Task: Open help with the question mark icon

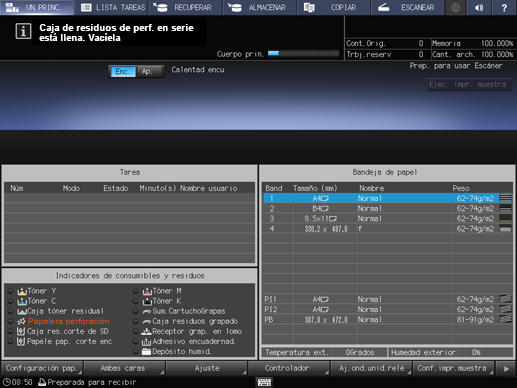Action: point(504,7)
